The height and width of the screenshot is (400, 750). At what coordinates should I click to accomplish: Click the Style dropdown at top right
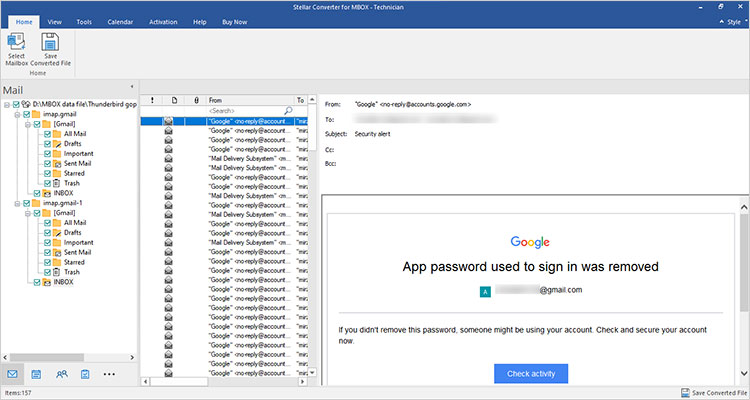(733, 22)
